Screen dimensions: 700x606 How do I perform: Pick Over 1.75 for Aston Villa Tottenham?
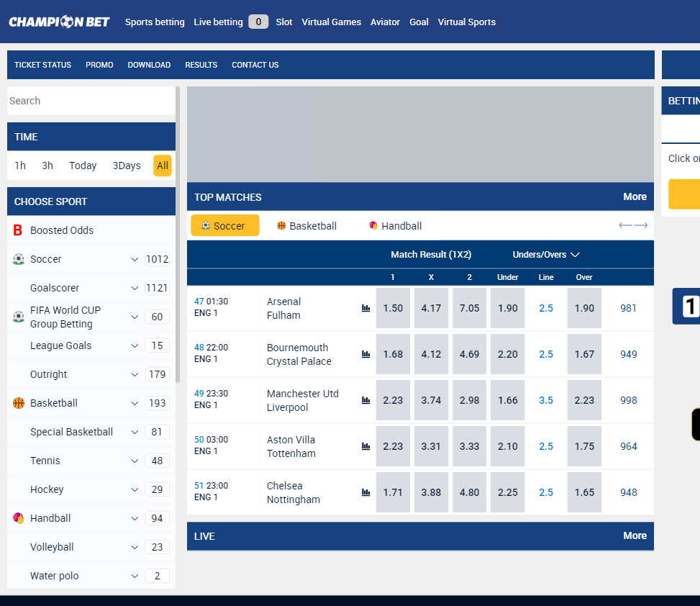pos(584,446)
